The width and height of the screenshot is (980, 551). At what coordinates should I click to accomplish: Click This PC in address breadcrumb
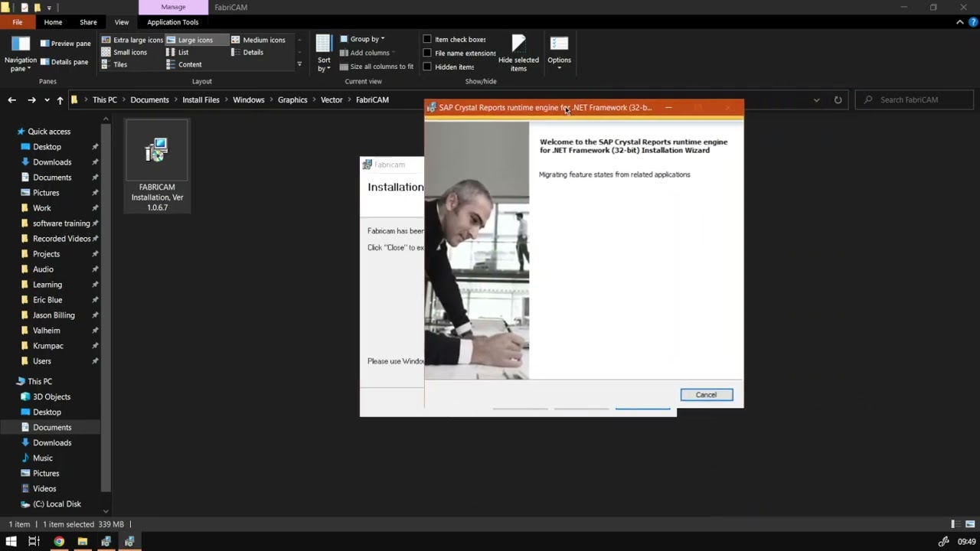[105, 99]
